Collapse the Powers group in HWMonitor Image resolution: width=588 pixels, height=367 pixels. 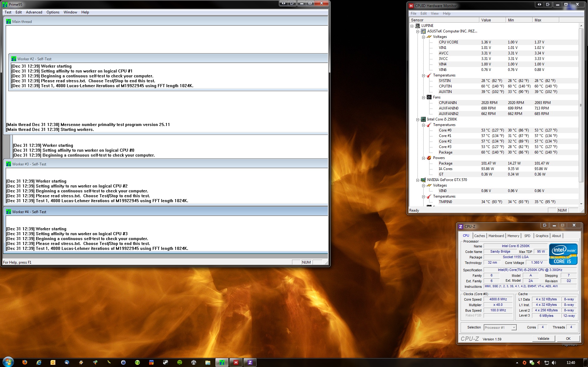pos(424,158)
